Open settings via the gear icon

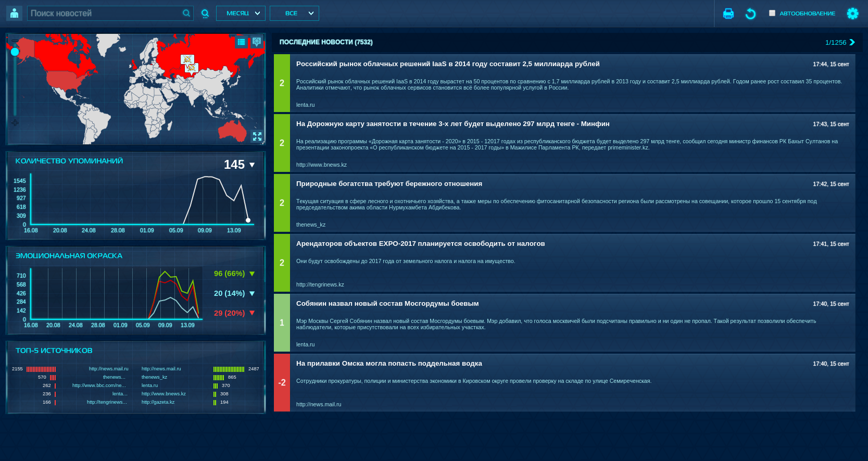852,14
